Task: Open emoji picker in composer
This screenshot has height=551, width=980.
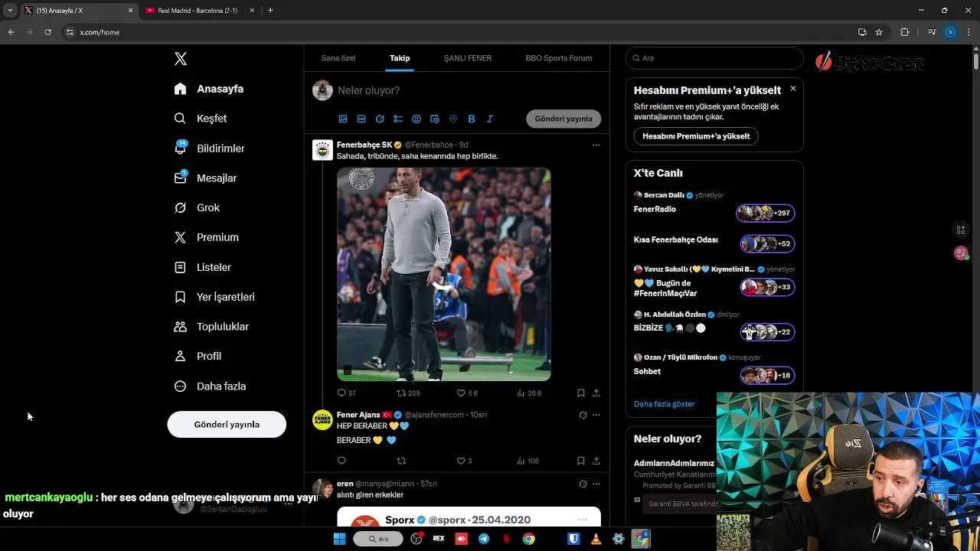Action: point(416,119)
